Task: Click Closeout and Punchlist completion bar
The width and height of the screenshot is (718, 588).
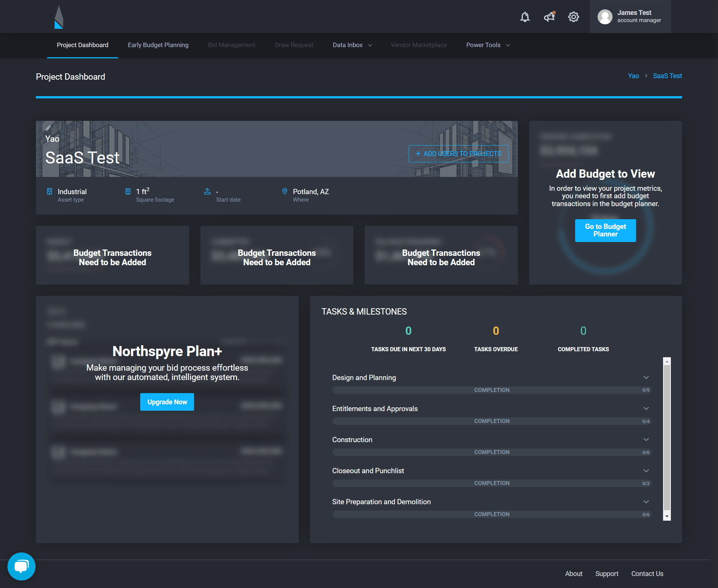Action: (x=492, y=483)
